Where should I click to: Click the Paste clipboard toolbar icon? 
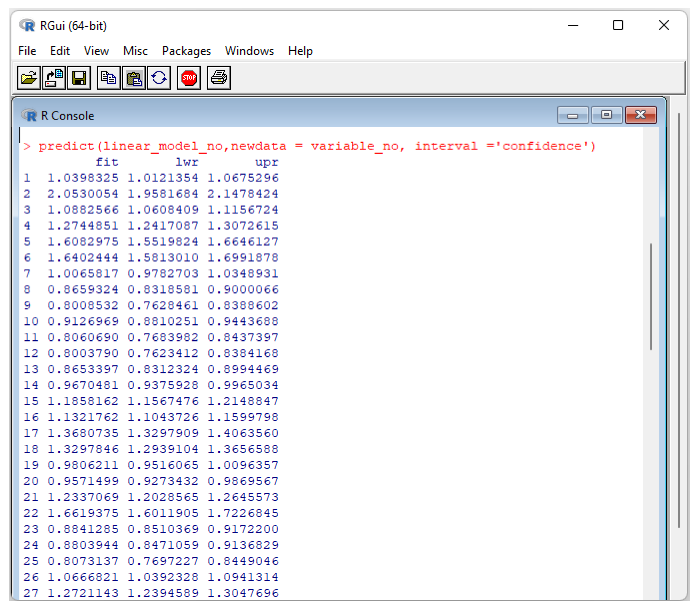134,78
